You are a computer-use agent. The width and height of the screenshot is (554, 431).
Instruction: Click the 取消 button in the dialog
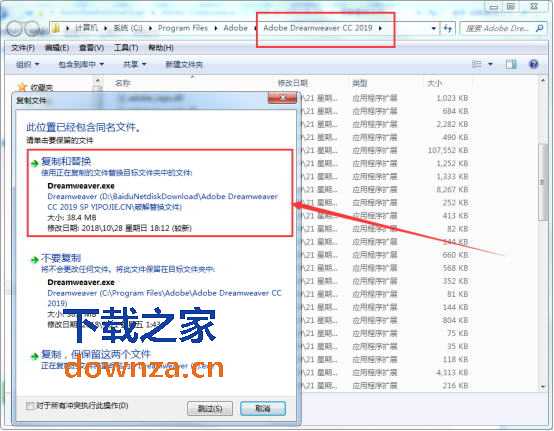(x=263, y=408)
